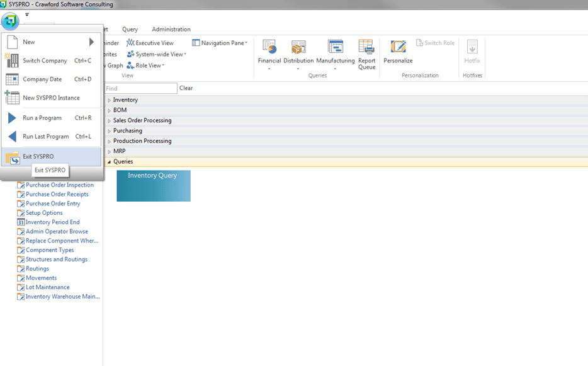Toggle the System-wide View
588x366 pixels.
point(156,54)
